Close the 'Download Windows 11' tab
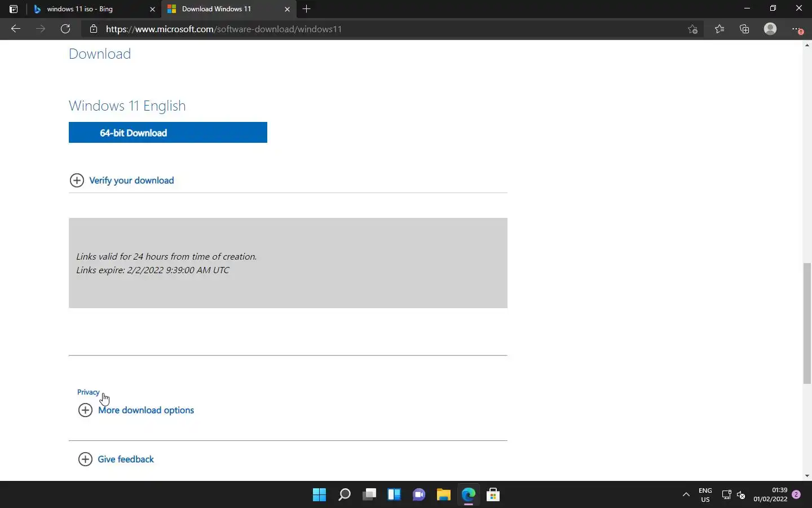Screen dimensions: 812x508 click(287, 9)
